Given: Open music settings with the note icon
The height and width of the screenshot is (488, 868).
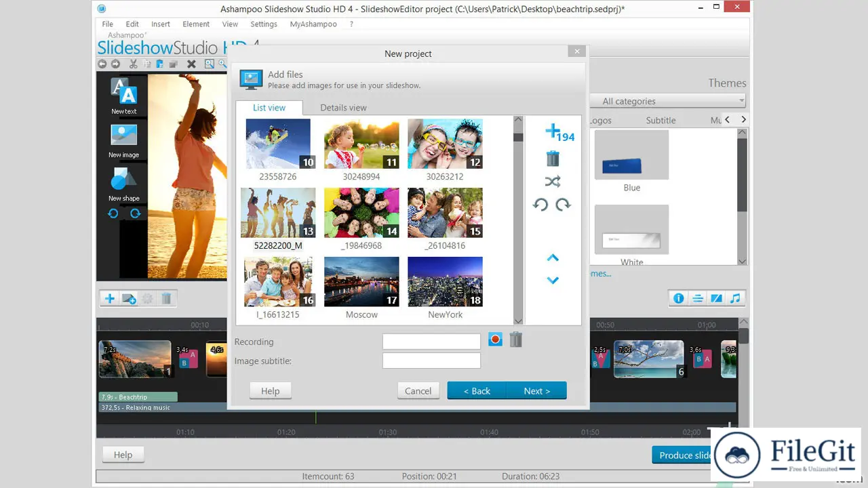Looking at the screenshot, I should (x=735, y=298).
